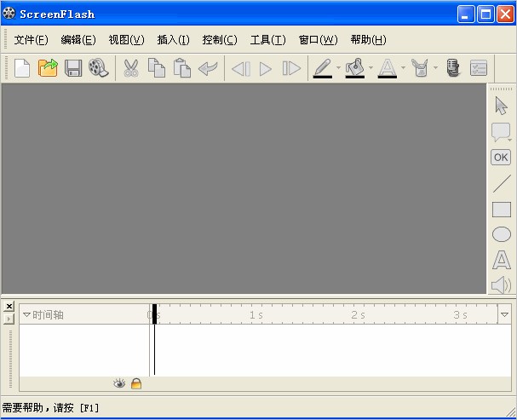
Task: Copy with the double page icon
Action: coord(157,68)
